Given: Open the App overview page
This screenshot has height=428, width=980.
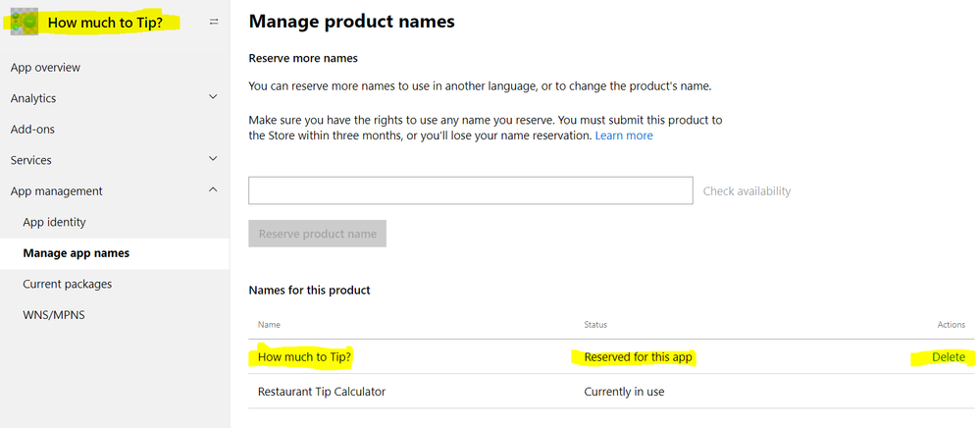Looking at the screenshot, I should pyautogui.click(x=45, y=68).
